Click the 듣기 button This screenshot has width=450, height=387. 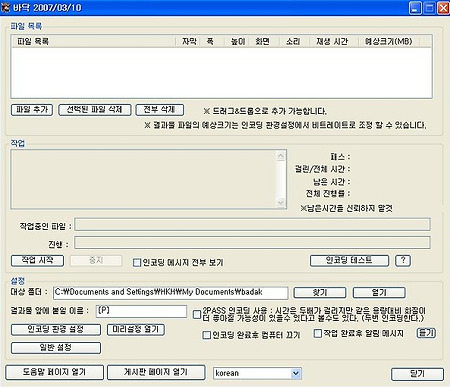(426, 333)
